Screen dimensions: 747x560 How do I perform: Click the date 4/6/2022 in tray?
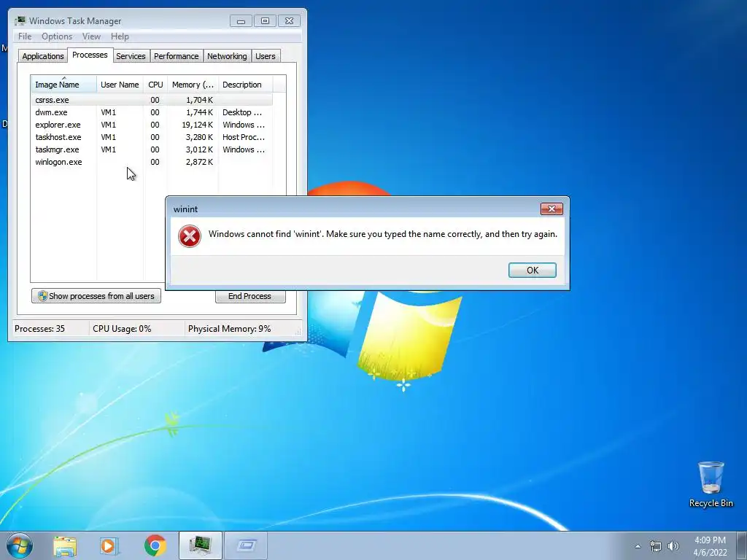(x=710, y=553)
